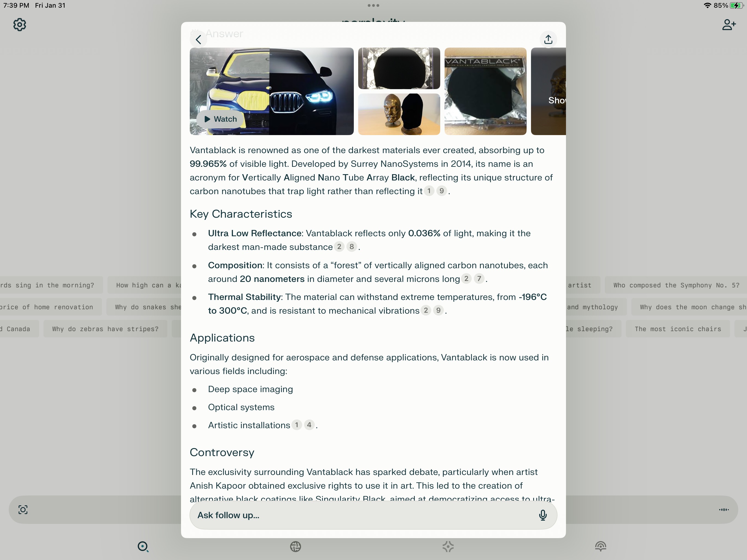Select suggestion 'Who composed the Symphony No. 5?'
The image size is (747, 560).
tap(676, 285)
